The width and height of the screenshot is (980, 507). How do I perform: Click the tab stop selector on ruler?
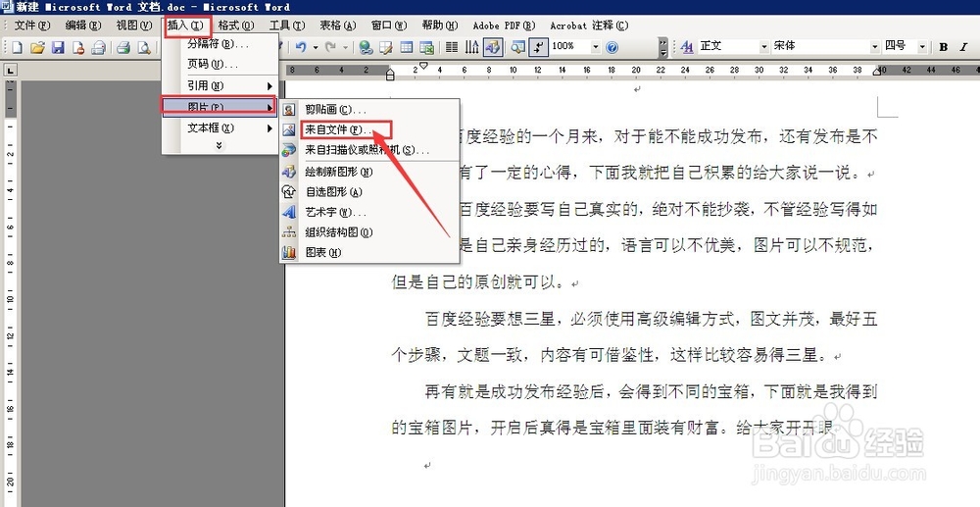10,71
